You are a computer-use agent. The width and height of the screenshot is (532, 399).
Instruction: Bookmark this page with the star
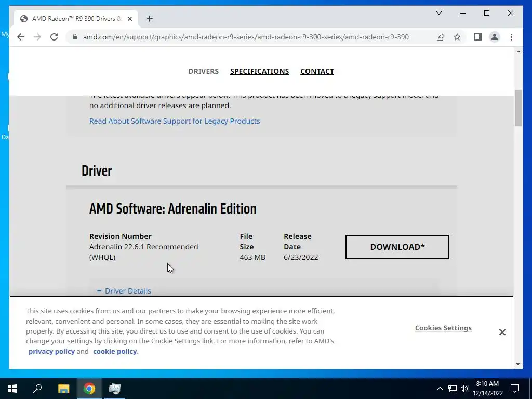tap(457, 37)
